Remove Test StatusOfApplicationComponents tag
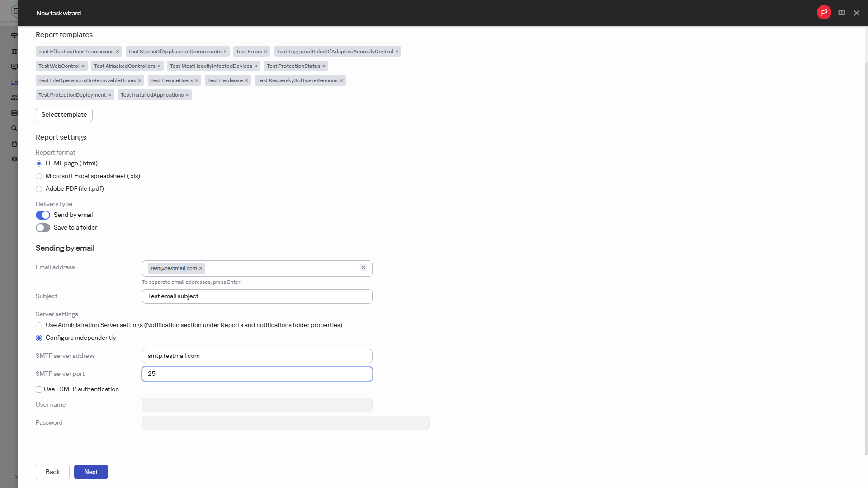The width and height of the screenshot is (868, 488). 225,52
